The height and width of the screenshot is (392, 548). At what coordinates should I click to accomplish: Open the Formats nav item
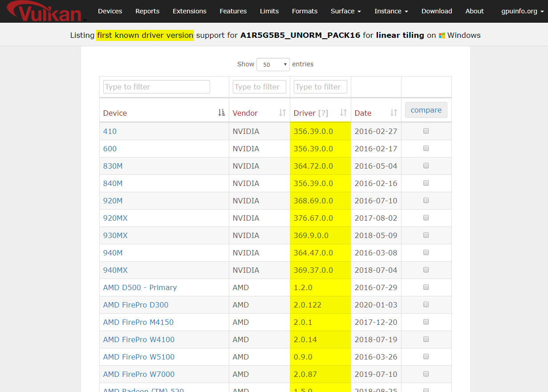tap(305, 11)
